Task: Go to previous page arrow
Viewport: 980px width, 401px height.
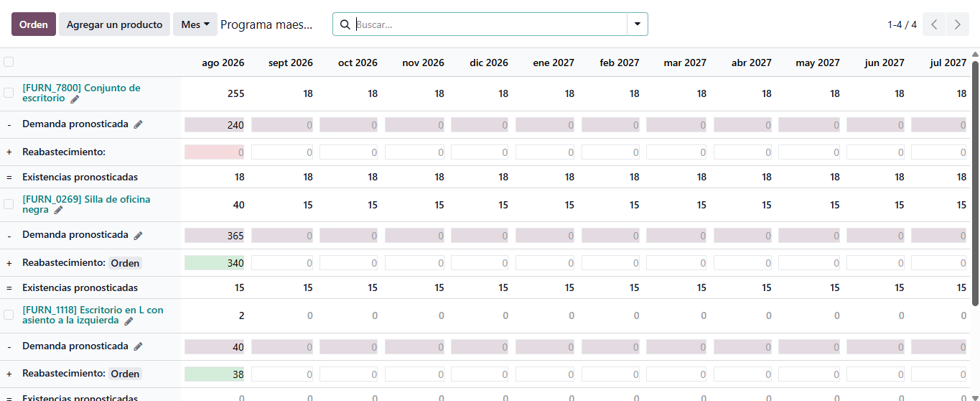Action: 934,24
